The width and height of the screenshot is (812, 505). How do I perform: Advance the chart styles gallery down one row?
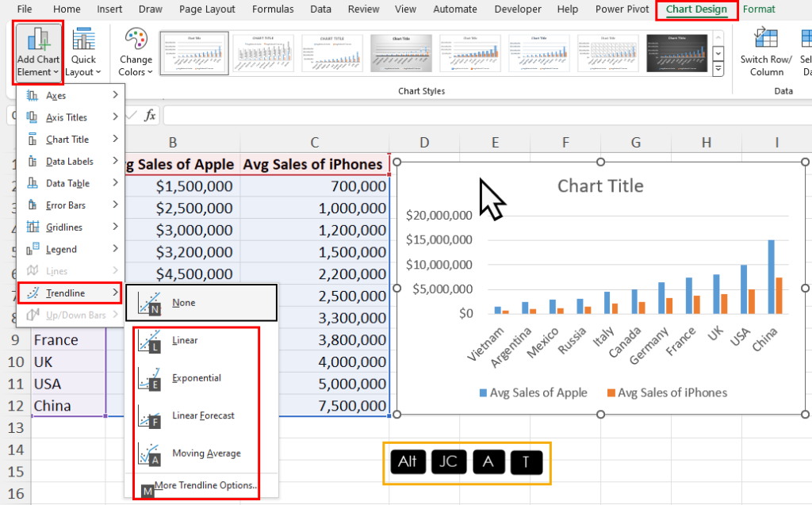click(718, 53)
